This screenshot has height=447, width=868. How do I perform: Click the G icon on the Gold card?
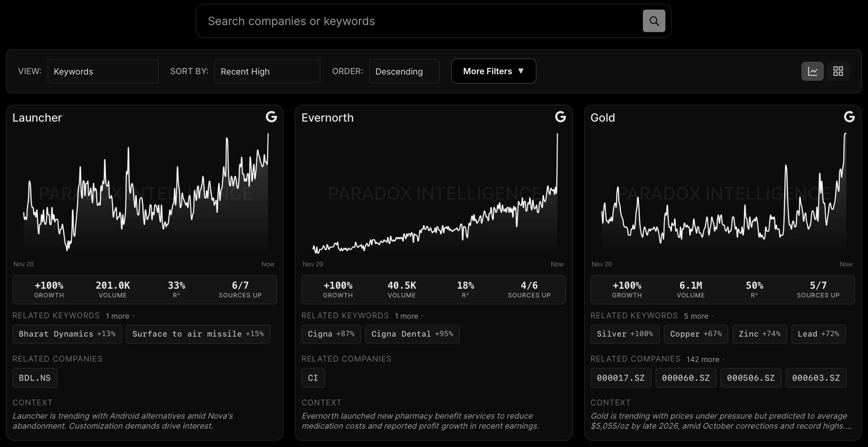click(849, 117)
